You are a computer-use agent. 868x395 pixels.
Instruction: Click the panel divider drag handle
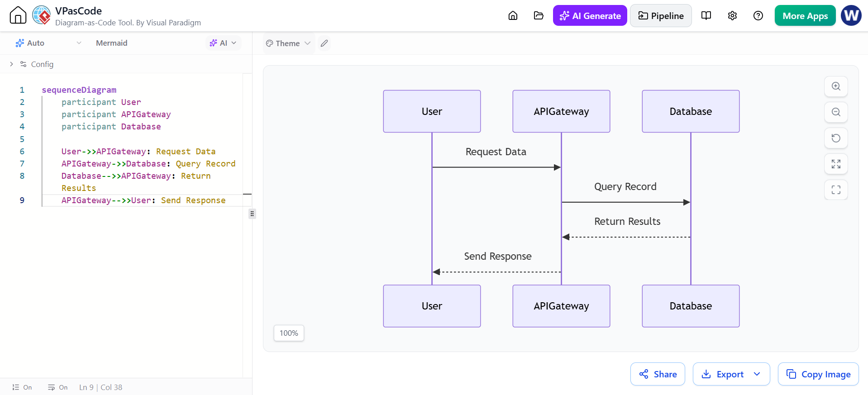click(x=252, y=214)
